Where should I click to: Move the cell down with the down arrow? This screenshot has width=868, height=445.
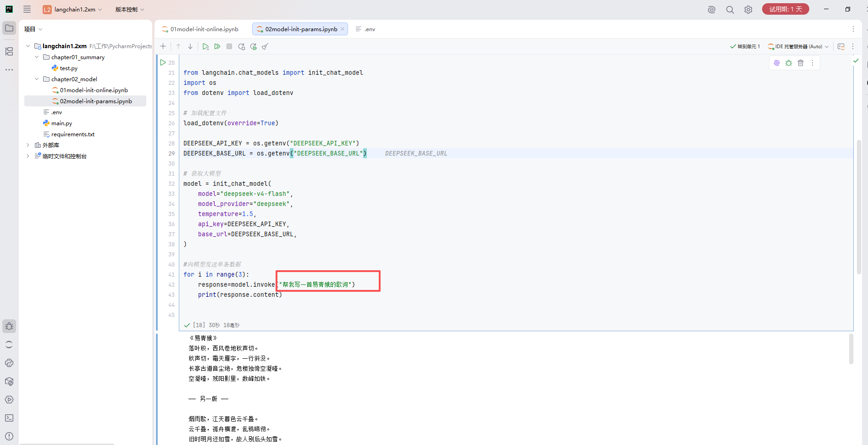[x=190, y=46]
